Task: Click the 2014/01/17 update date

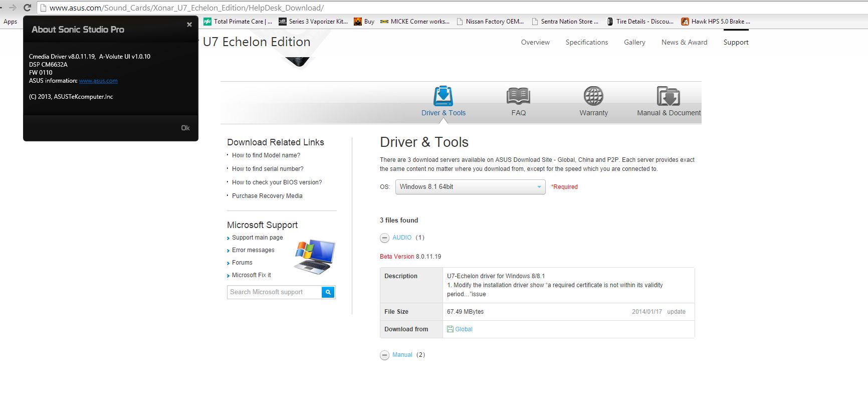Action: pyautogui.click(x=647, y=312)
